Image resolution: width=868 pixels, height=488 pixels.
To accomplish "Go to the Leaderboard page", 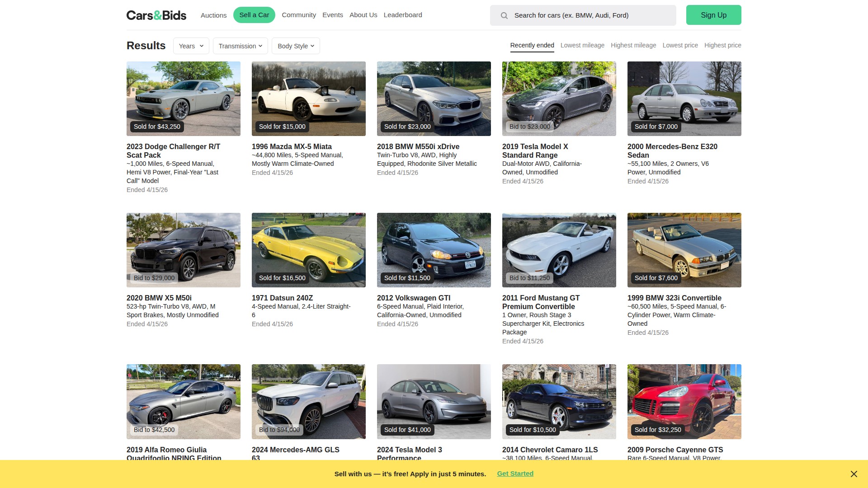I will (403, 15).
